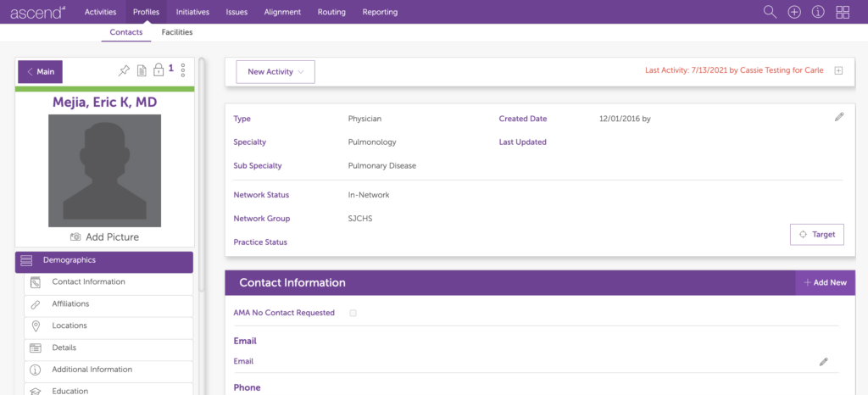Open the grid apps icon

[843, 12]
